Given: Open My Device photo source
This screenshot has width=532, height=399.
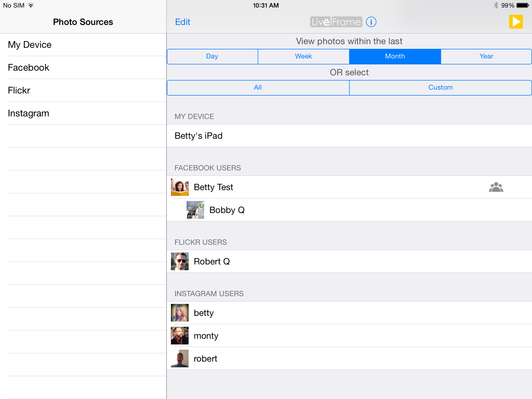Looking at the screenshot, I should pyautogui.click(x=83, y=45).
